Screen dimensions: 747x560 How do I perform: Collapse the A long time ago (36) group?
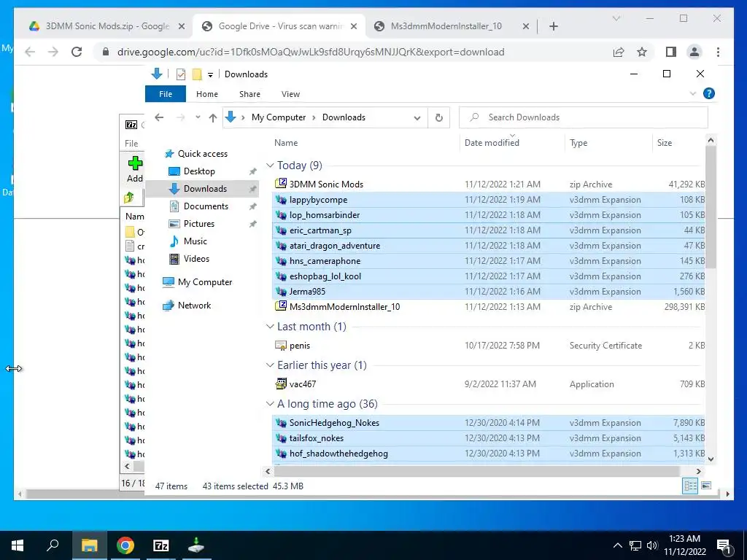(270, 404)
